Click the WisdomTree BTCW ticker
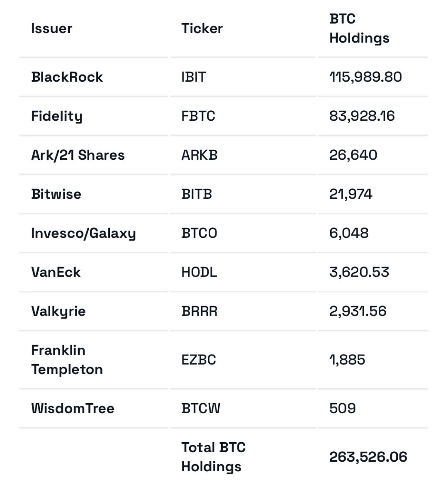This screenshot has width=448, height=482. [201, 409]
